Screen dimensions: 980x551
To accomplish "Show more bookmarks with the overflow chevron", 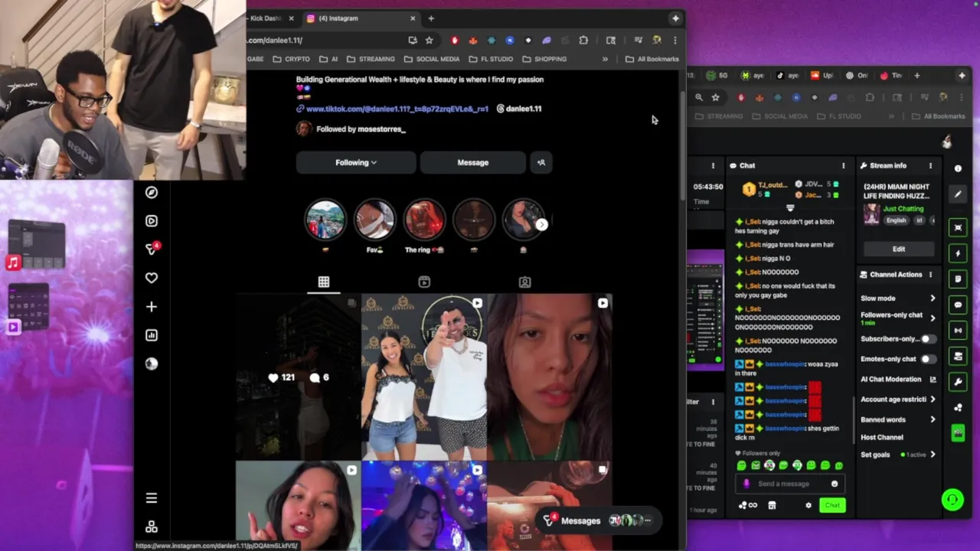I will tap(605, 59).
